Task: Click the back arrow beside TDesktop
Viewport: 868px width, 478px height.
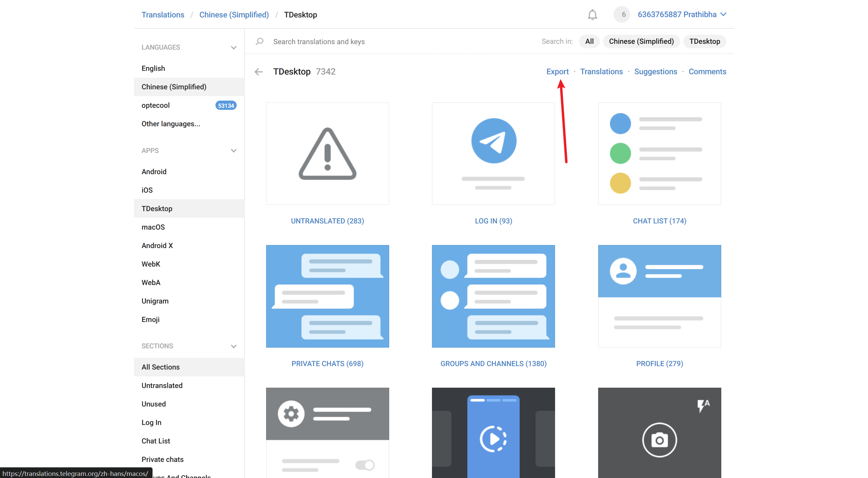Action: 259,72
